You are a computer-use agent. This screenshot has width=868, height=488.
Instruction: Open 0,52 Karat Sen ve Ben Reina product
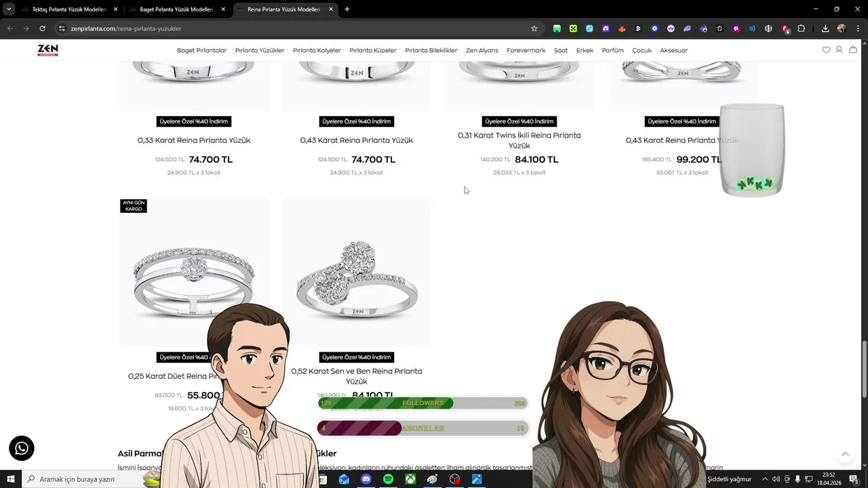point(357,376)
